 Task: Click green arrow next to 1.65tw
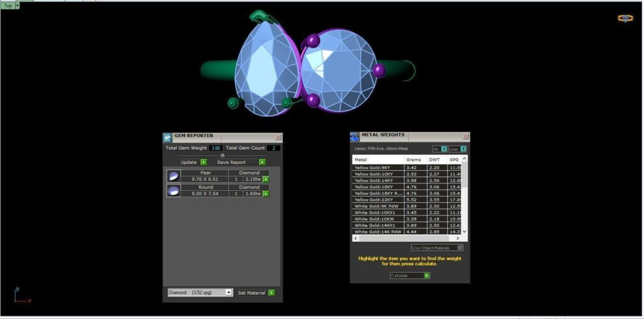266,193
